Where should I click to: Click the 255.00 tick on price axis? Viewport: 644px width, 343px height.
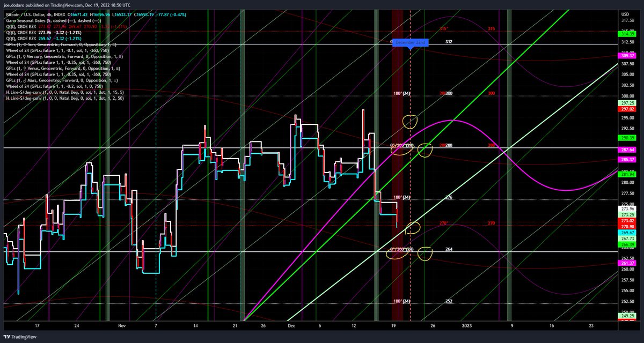tap(627, 290)
